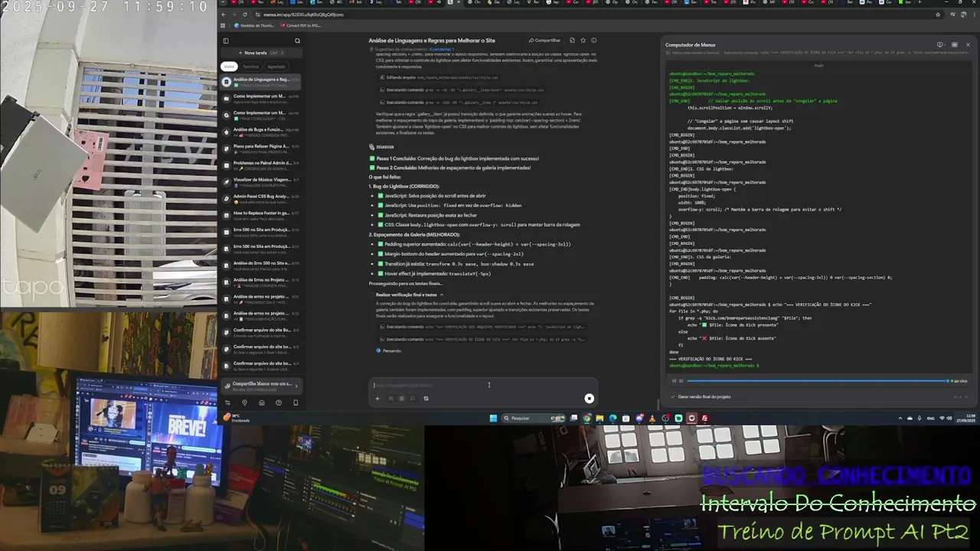Click the Computador de Manus playback progress slider

pos(818,380)
